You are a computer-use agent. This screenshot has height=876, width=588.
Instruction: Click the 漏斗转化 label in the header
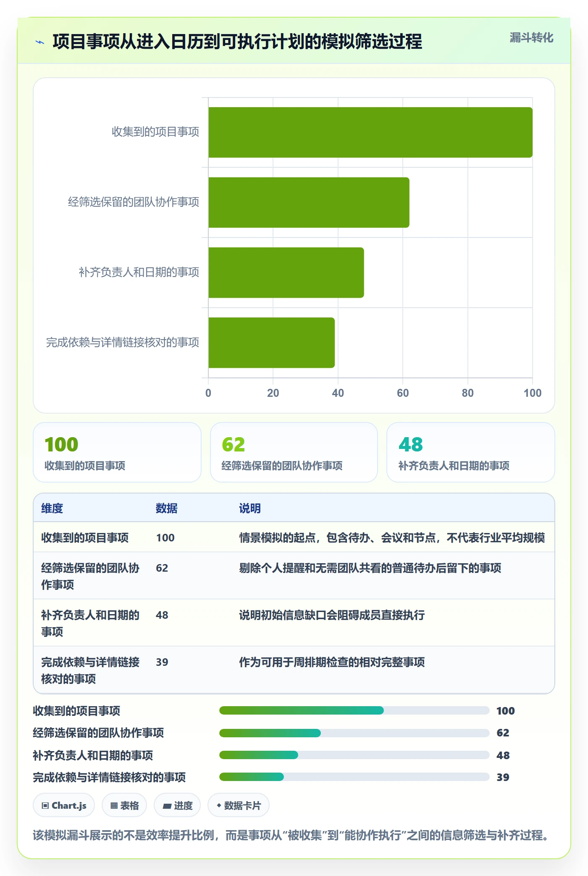(x=531, y=38)
